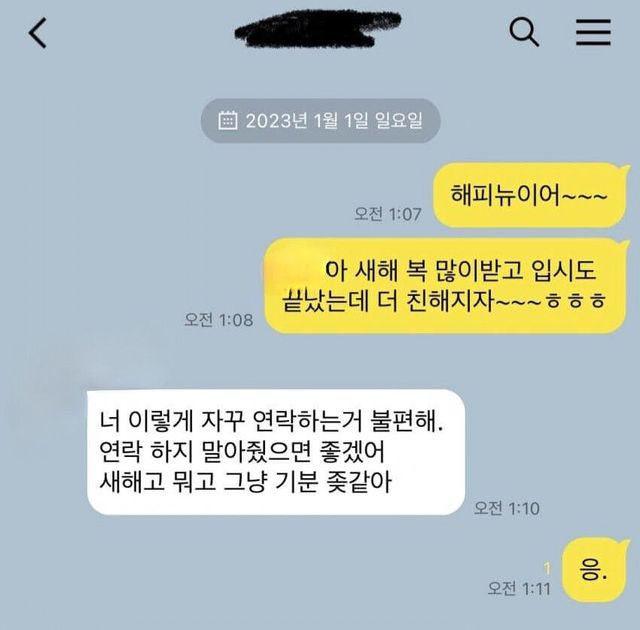Tap the blurred name inside the second yellow bubble

tap(290, 271)
